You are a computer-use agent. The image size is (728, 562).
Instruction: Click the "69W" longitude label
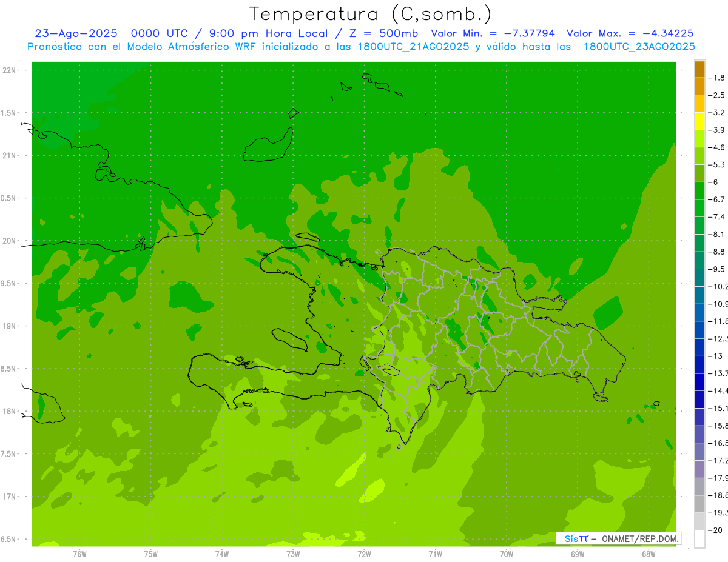point(578,554)
